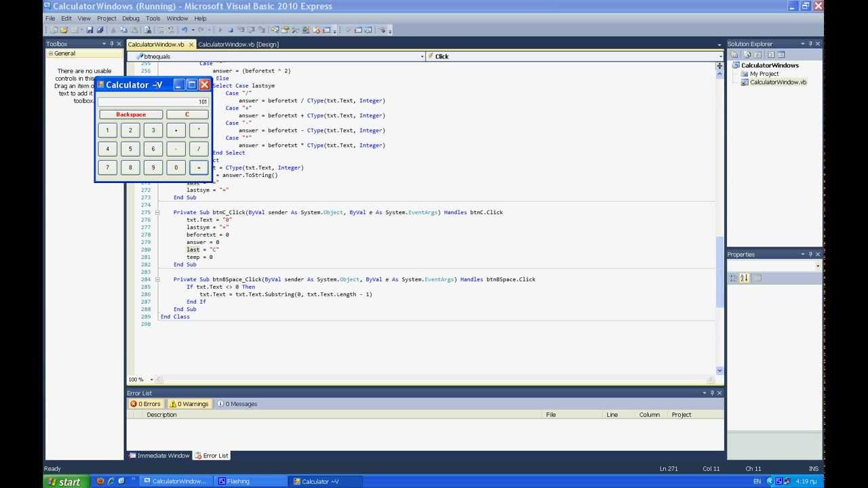The image size is (868, 488).
Task: Open the File menu
Action: (50, 18)
